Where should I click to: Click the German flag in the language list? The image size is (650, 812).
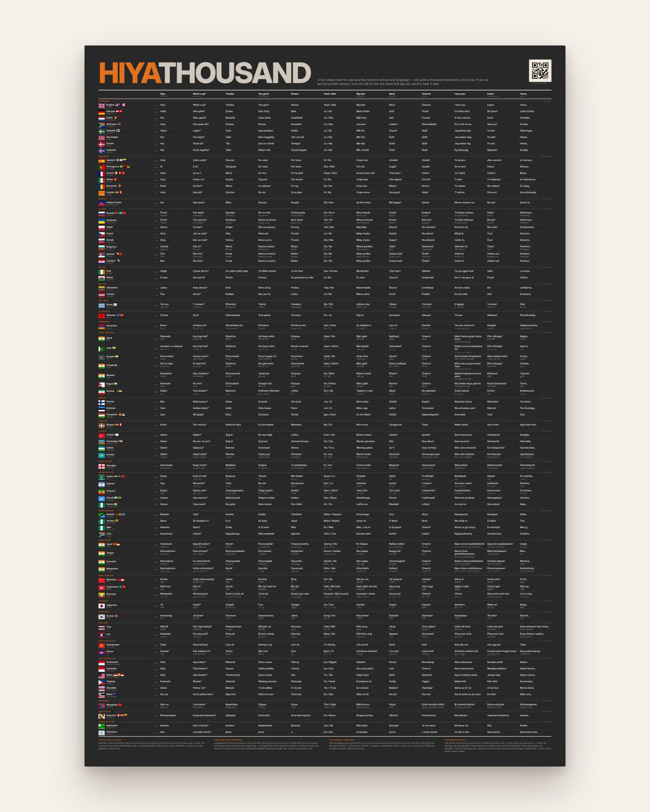pos(102,112)
